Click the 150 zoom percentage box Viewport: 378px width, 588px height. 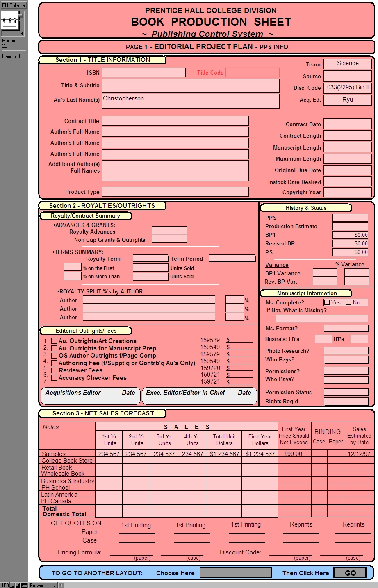point(5,586)
